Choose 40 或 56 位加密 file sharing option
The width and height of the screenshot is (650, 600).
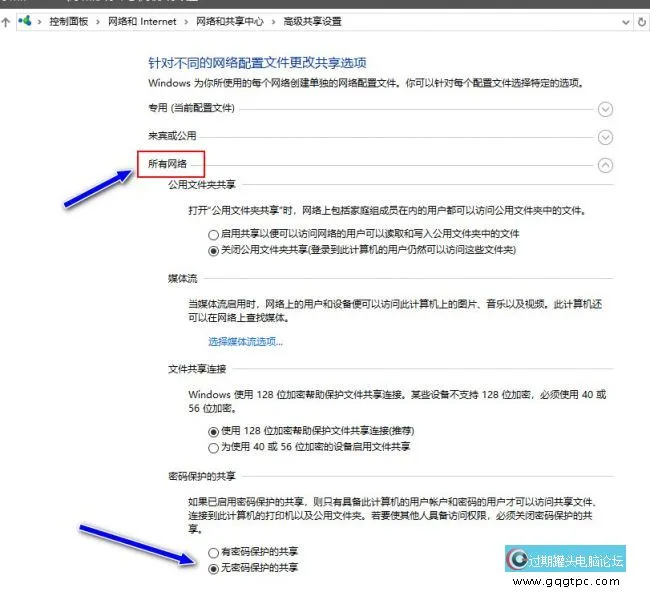[212, 446]
